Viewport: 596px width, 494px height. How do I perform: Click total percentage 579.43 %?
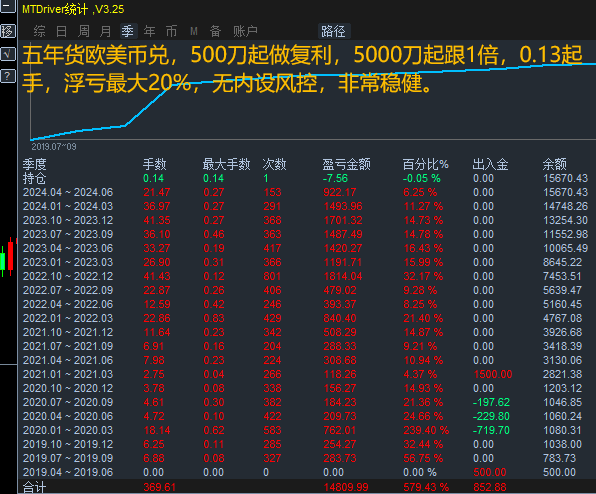426,487
